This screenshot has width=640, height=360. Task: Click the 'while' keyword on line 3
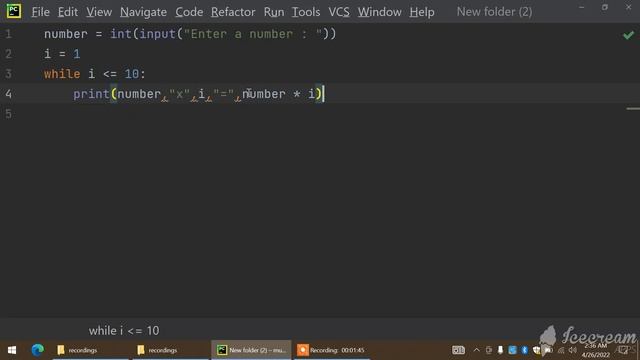pos(62,74)
